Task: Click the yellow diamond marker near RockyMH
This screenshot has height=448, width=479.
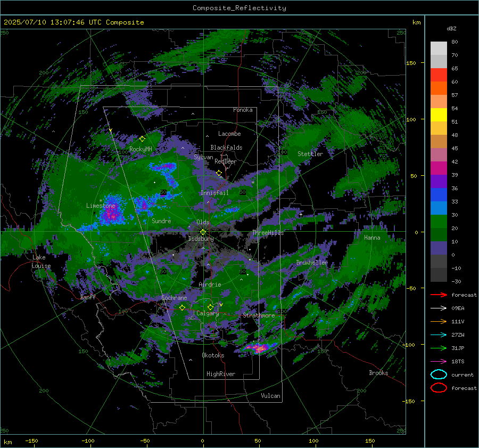Action: [142, 139]
